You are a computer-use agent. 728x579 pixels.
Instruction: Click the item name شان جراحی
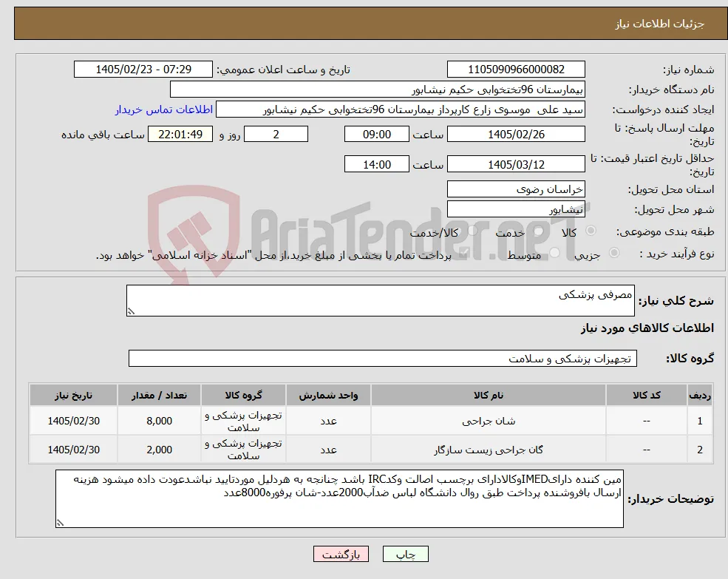click(x=488, y=421)
